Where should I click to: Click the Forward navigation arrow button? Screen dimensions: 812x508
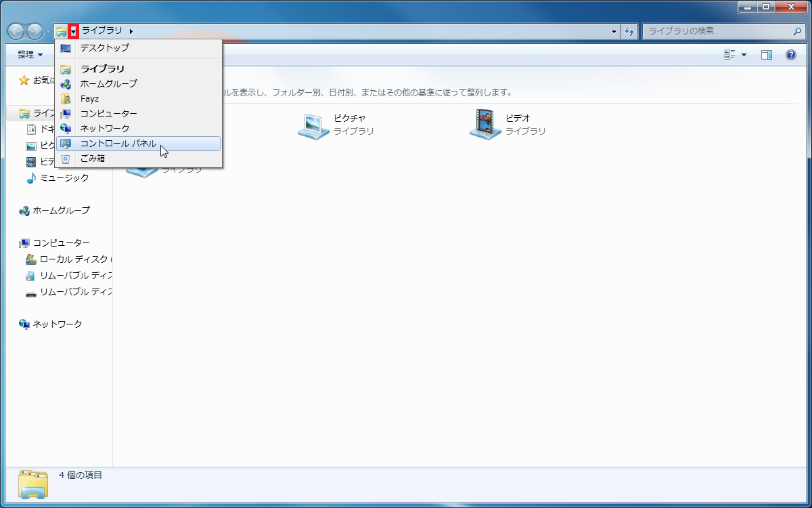pos(35,31)
